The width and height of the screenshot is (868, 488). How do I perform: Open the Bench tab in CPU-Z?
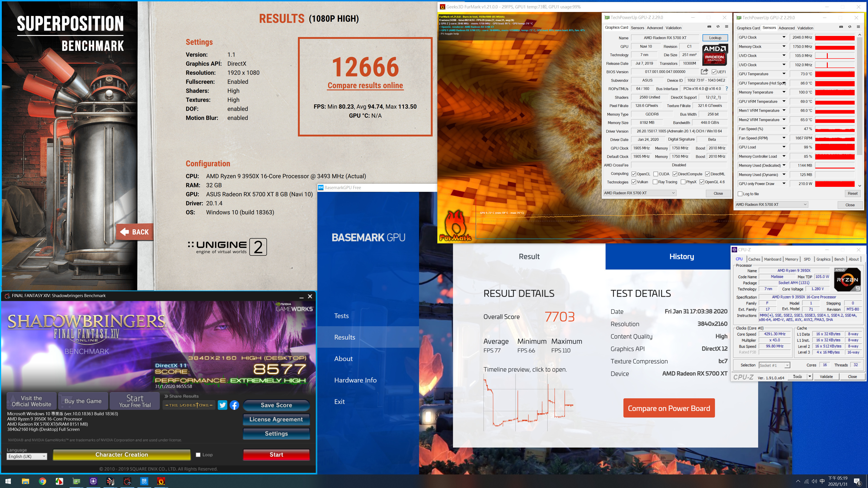coord(839,259)
